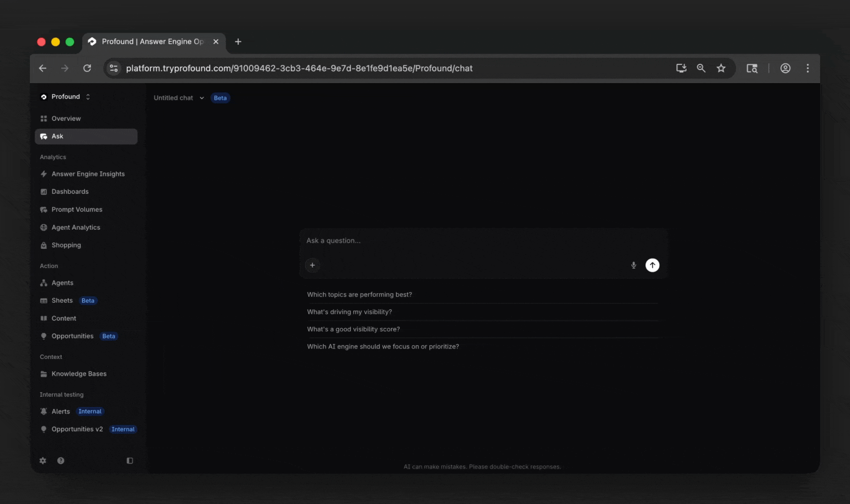Open a new browser tab
The height and width of the screenshot is (504, 850).
point(238,42)
